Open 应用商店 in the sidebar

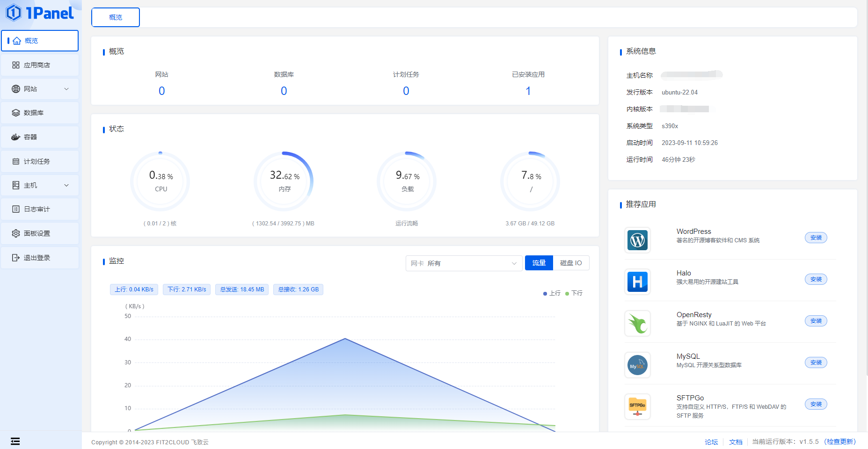coord(40,65)
